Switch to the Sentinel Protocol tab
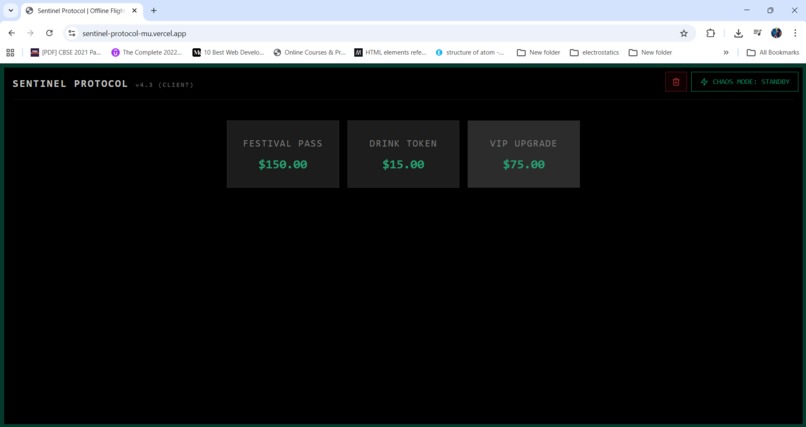The height and width of the screenshot is (427, 806). click(81, 10)
